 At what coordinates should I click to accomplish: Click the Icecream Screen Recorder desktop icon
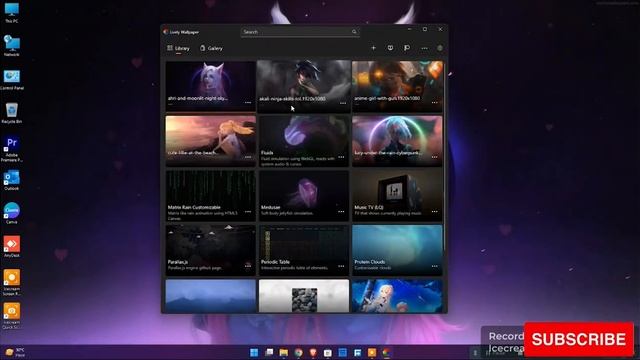point(11,282)
